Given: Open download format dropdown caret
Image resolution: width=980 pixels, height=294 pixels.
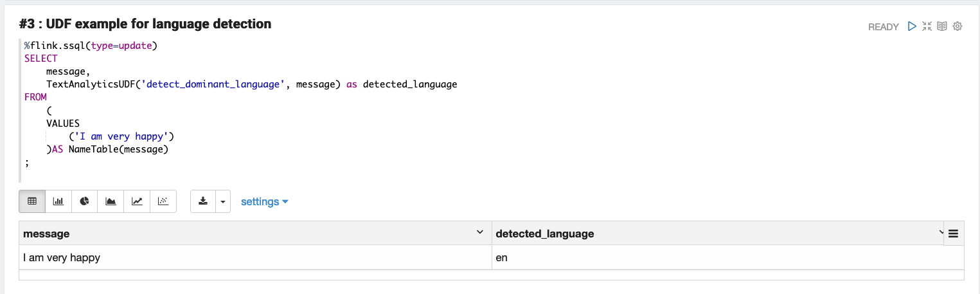Looking at the screenshot, I should 222,201.
